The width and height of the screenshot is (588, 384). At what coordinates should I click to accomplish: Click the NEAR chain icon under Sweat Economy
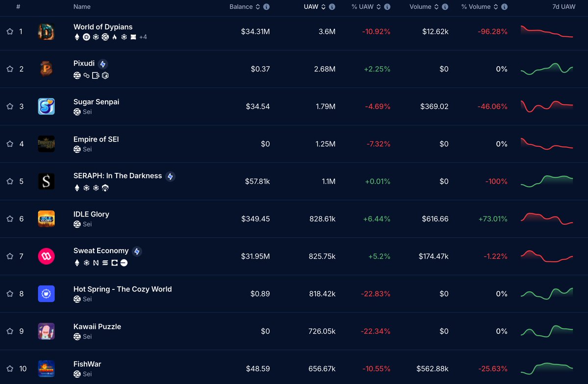[96, 263]
